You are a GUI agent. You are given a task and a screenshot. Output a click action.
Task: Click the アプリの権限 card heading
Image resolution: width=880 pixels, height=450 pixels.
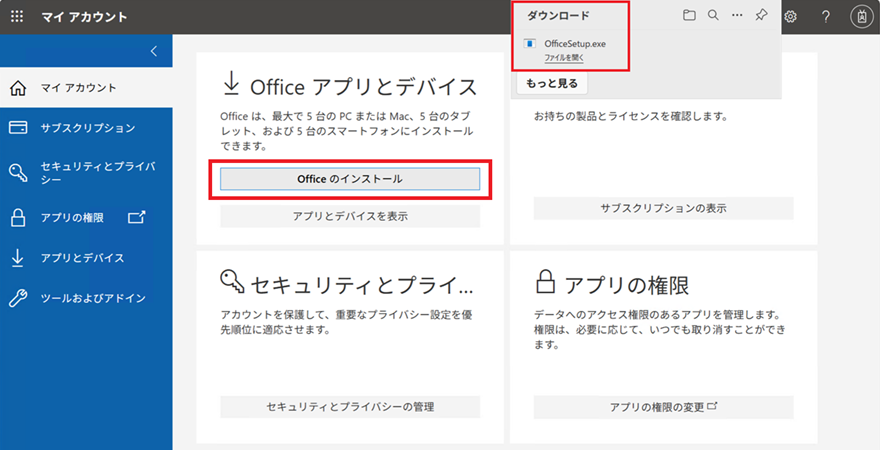[x=626, y=286]
